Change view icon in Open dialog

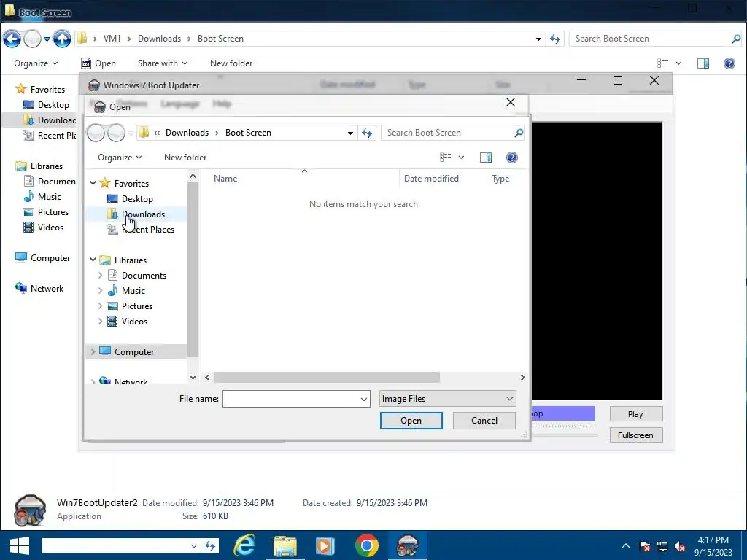click(x=446, y=157)
